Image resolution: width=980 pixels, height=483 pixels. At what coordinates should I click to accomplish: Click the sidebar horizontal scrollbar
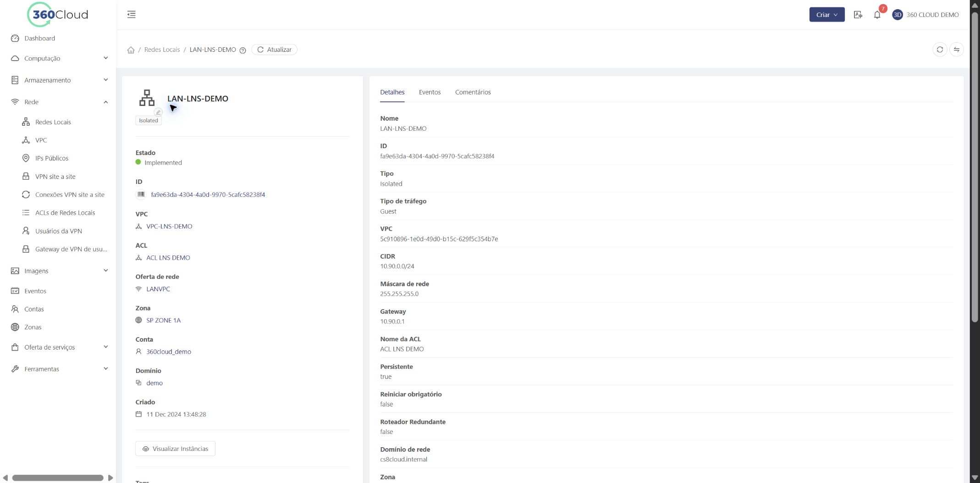[x=58, y=478]
